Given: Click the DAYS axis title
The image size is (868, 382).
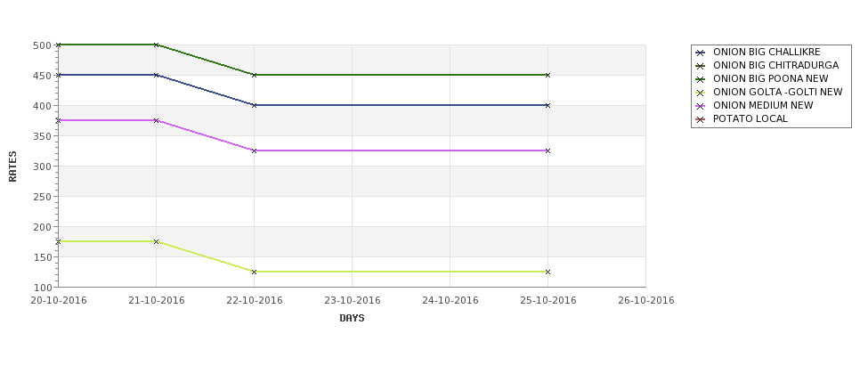Looking at the screenshot, I should coord(352,319).
